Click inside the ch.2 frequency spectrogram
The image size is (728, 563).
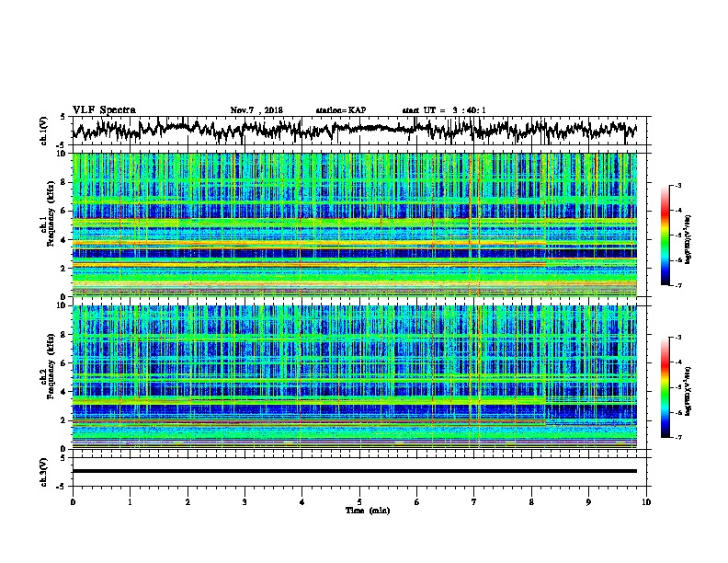click(x=355, y=377)
